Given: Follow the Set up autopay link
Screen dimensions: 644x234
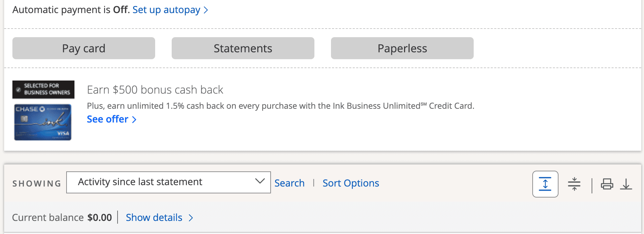Looking at the screenshot, I should click(x=166, y=10).
